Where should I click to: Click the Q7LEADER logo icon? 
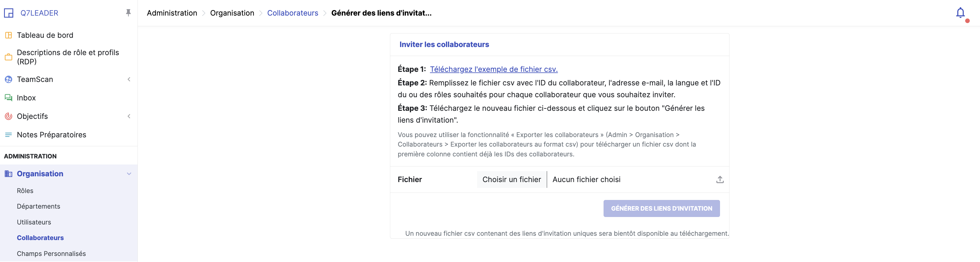pyautogui.click(x=8, y=13)
